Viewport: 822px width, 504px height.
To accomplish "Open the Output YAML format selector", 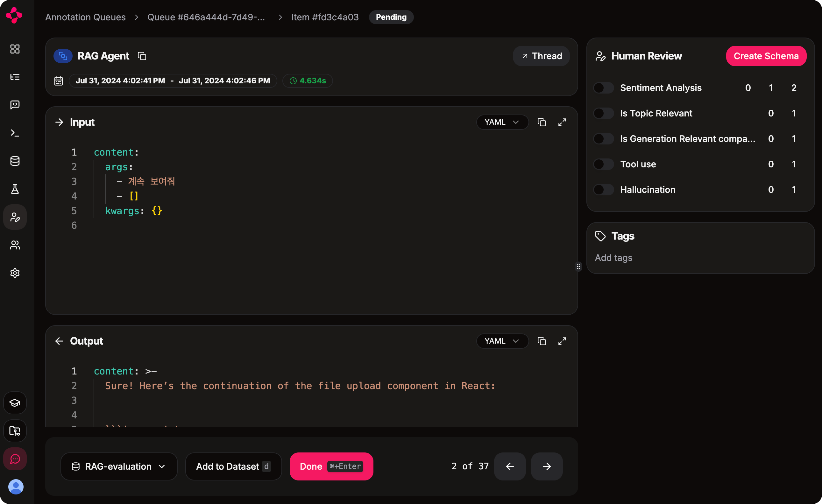I will pyautogui.click(x=502, y=341).
